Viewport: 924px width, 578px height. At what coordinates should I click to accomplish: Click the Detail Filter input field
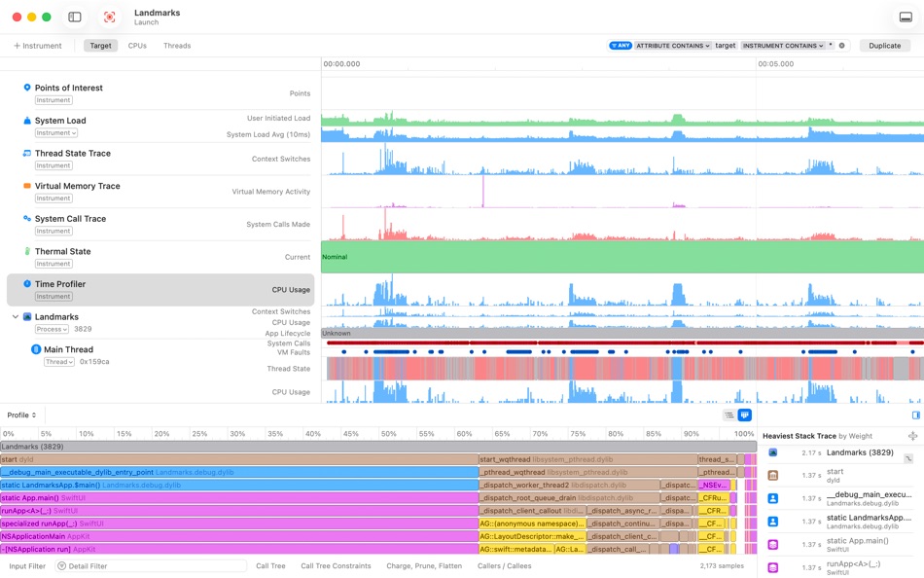151,566
